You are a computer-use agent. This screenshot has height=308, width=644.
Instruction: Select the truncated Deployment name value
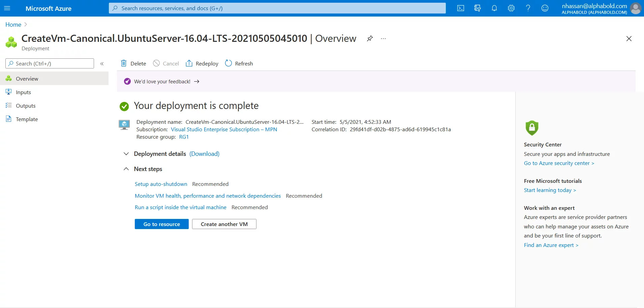(x=245, y=122)
